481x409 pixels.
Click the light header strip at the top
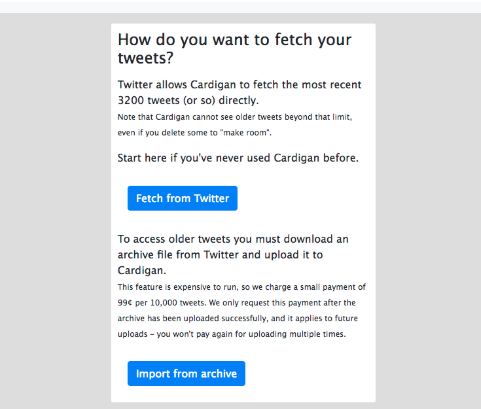pos(240,7)
